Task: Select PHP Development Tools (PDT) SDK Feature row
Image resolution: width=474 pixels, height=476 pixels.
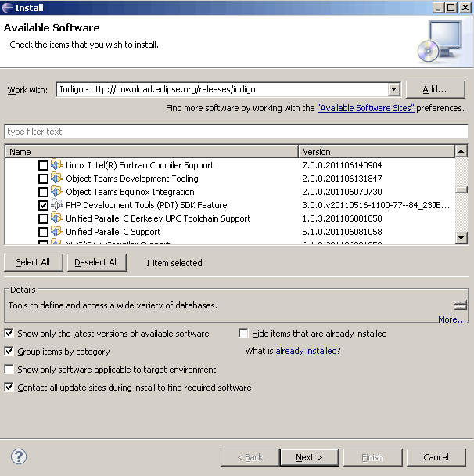Action: pos(146,205)
